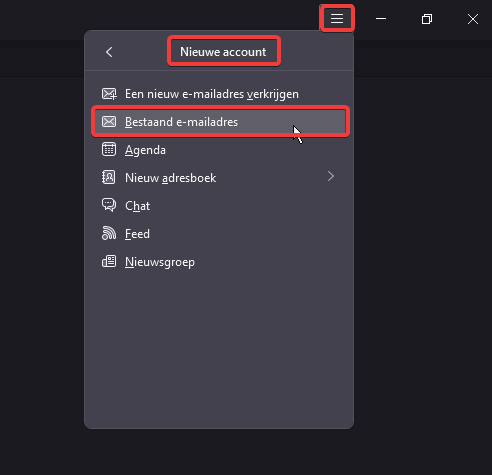Click the RSS feed icon
This screenshot has height=475, width=492.
(x=109, y=233)
